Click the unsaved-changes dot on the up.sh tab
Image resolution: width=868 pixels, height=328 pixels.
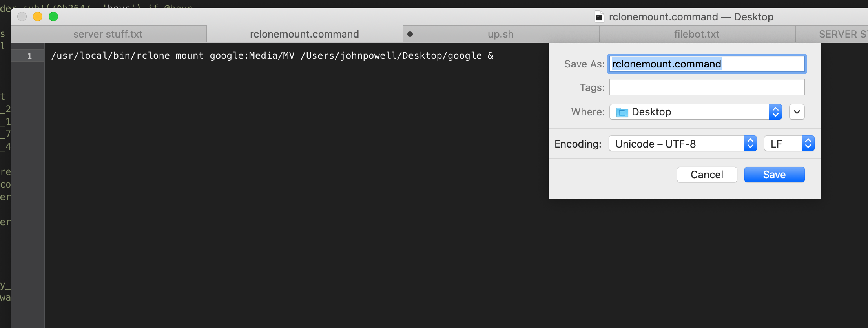(410, 34)
